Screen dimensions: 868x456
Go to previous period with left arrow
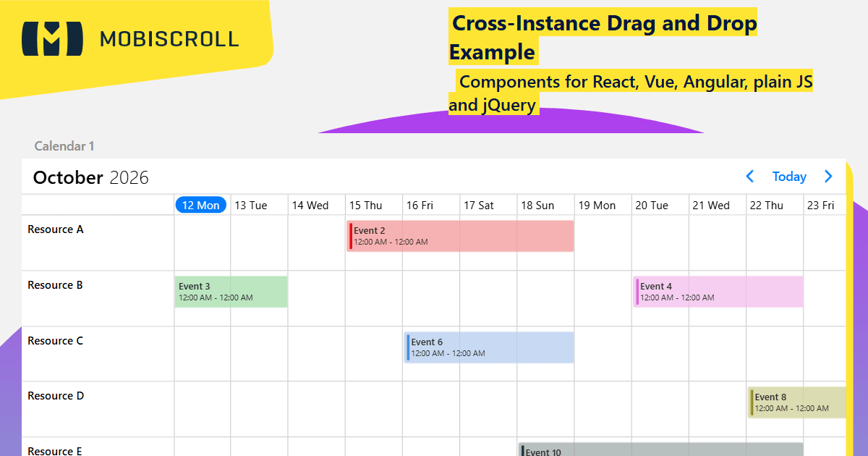pyautogui.click(x=750, y=177)
